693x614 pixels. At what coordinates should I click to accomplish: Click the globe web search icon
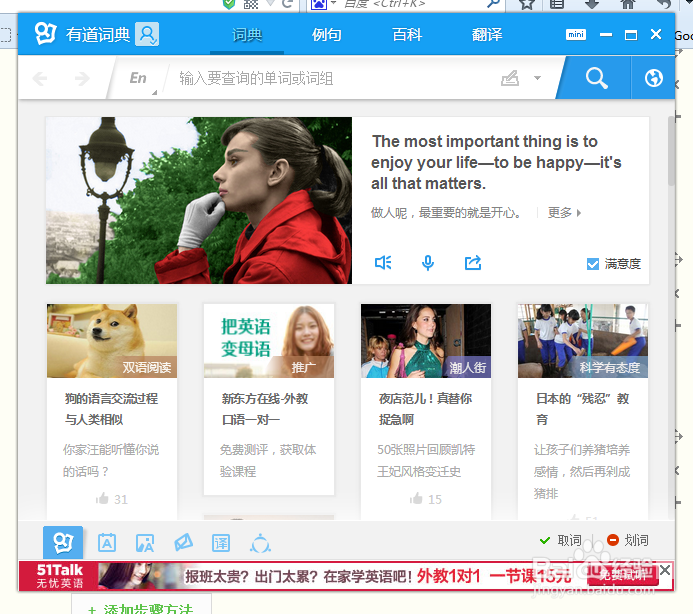pyautogui.click(x=653, y=78)
